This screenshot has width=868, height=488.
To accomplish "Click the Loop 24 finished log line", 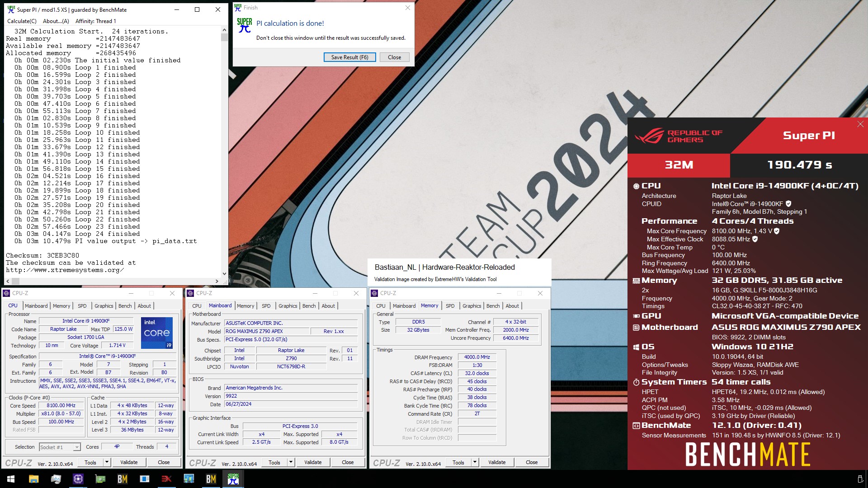I will (x=77, y=234).
